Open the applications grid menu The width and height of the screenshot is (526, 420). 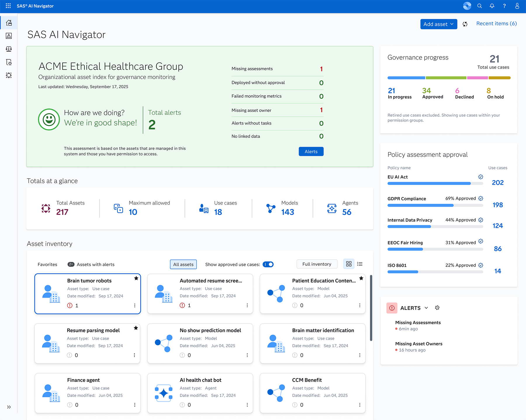click(x=8, y=6)
